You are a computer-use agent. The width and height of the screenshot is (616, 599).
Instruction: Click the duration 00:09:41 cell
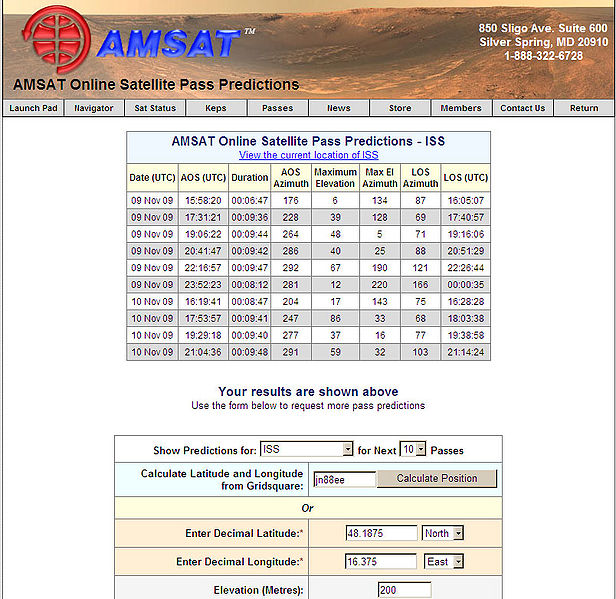[249, 319]
